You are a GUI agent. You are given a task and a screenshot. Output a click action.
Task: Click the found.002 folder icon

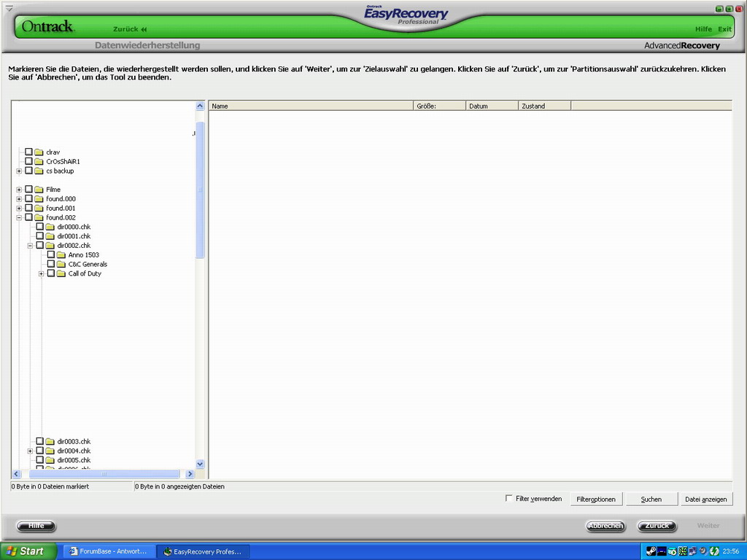[39, 217]
